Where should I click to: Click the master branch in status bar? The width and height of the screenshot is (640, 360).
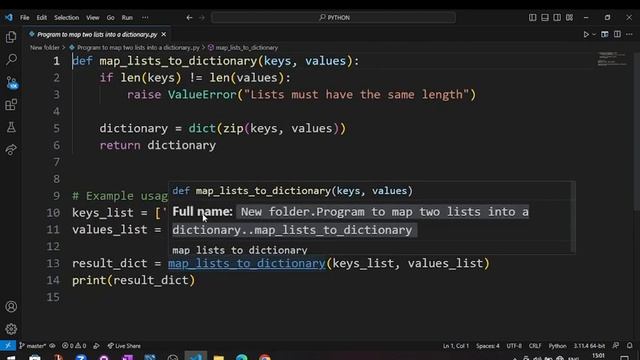point(33,346)
